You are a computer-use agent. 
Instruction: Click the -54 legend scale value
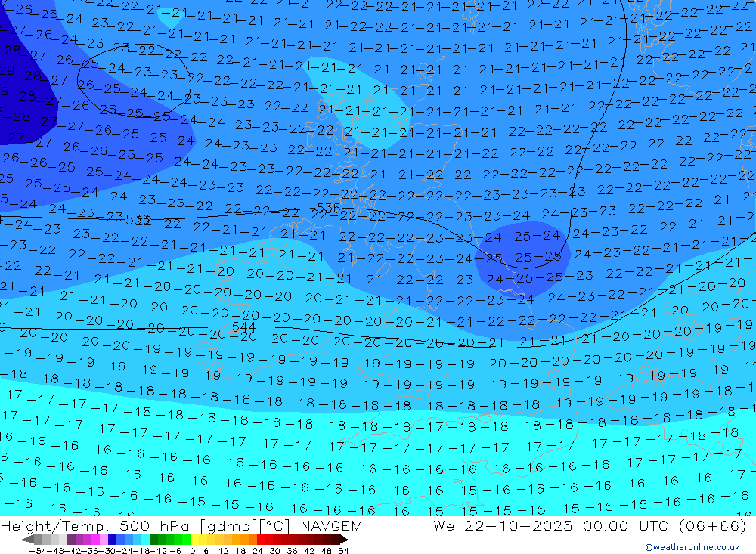click(38, 551)
